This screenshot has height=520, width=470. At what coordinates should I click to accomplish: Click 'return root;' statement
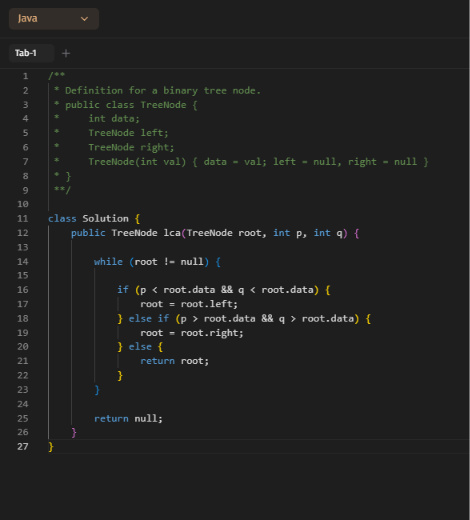click(x=174, y=361)
